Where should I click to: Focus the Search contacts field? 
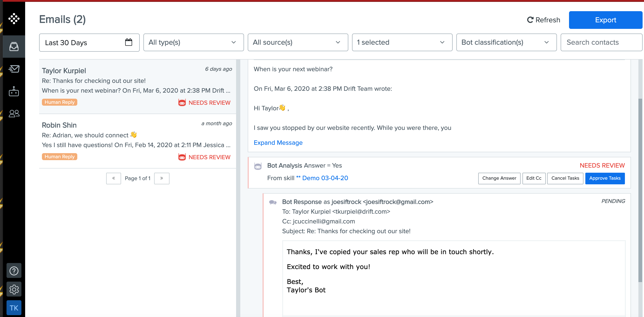tap(601, 43)
